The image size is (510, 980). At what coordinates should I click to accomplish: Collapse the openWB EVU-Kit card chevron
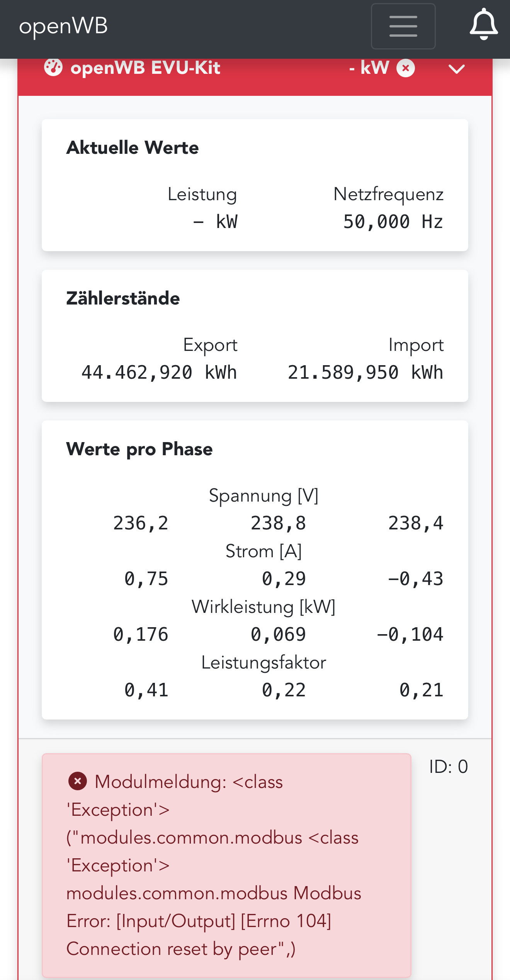(456, 69)
